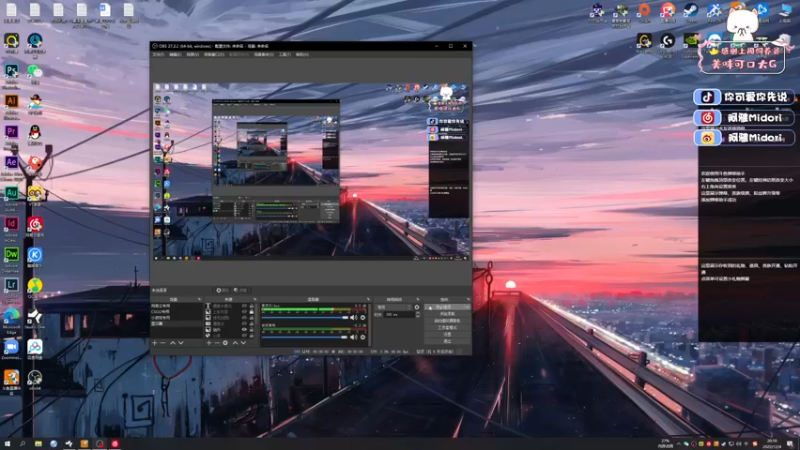Viewport: 800px width, 450px height.
Task: Open the Profile menu in OBS
Action: click(x=239, y=54)
